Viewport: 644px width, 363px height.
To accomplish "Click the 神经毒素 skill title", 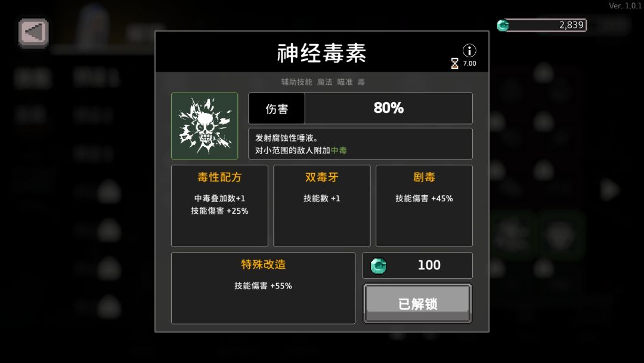I will point(321,53).
